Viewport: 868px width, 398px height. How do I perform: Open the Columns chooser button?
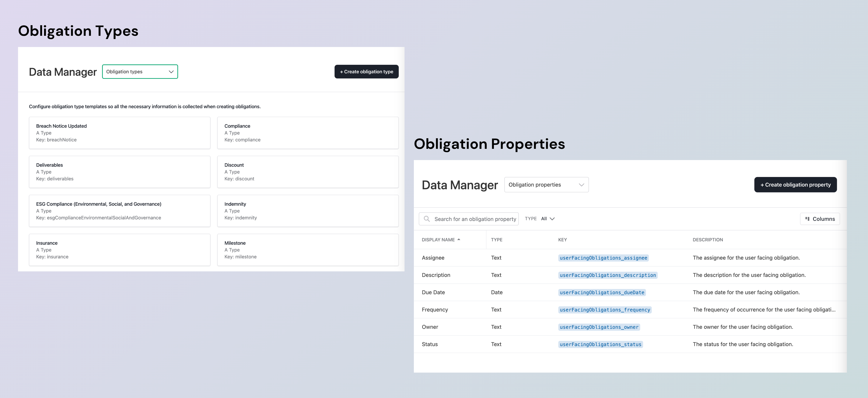coord(819,219)
